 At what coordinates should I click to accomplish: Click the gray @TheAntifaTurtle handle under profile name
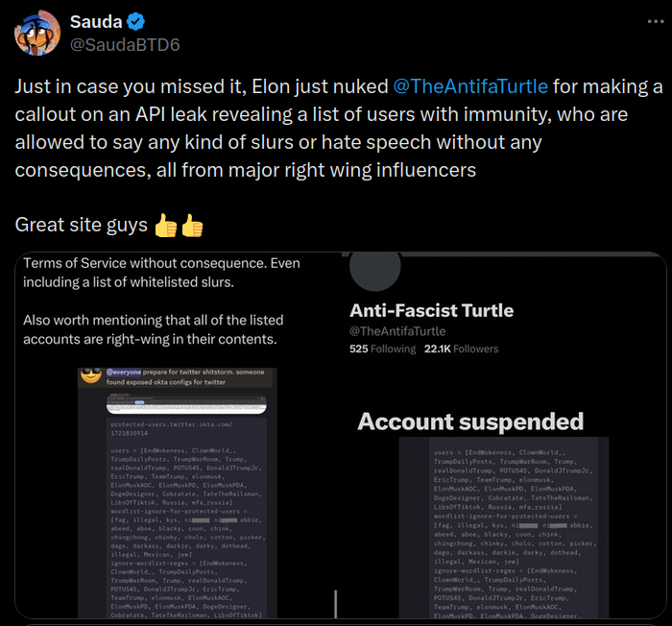coord(397,331)
